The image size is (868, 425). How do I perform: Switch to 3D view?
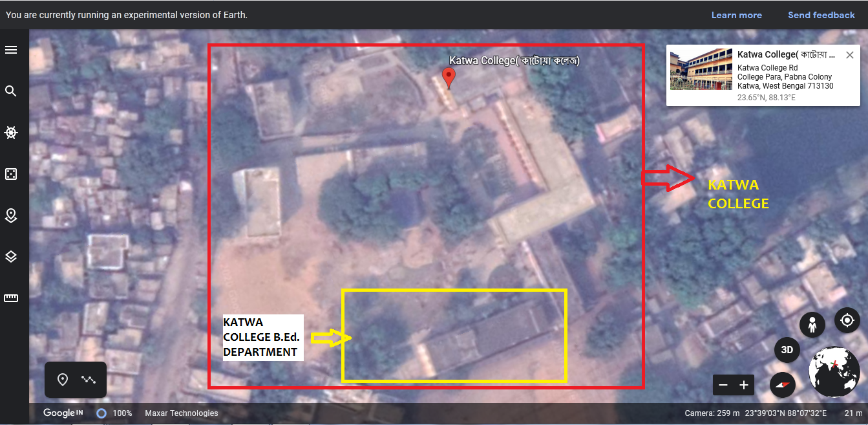coord(787,351)
